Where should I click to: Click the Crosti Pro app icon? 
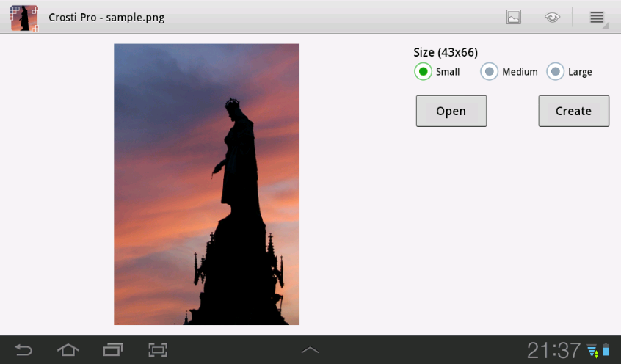(x=24, y=18)
